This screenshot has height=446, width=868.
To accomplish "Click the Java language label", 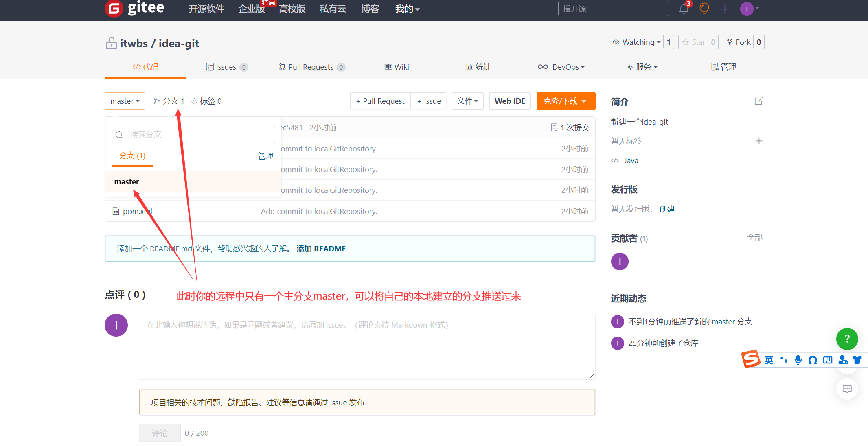I will click(x=631, y=160).
